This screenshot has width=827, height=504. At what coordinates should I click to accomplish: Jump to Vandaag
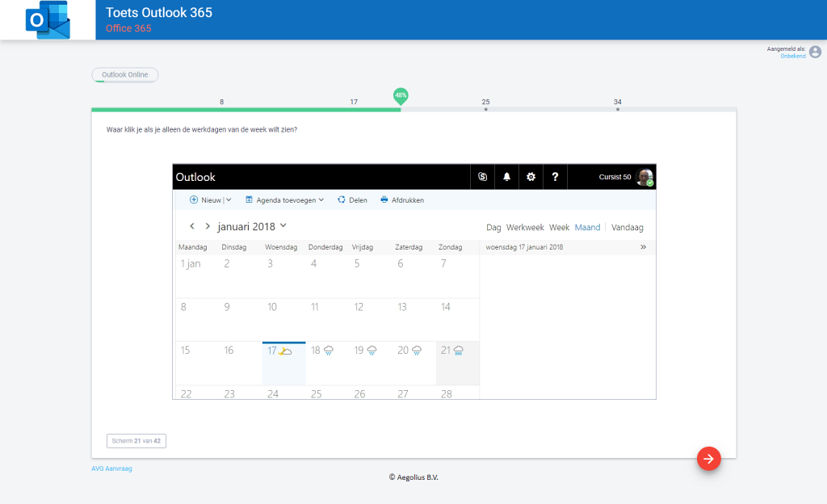click(x=627, y=227)
